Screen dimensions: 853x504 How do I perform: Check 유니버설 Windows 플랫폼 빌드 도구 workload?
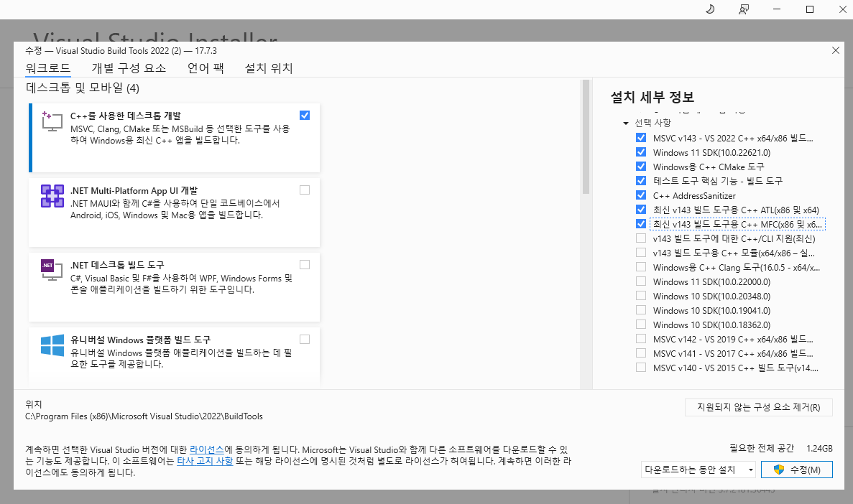[x=305, y=340]
